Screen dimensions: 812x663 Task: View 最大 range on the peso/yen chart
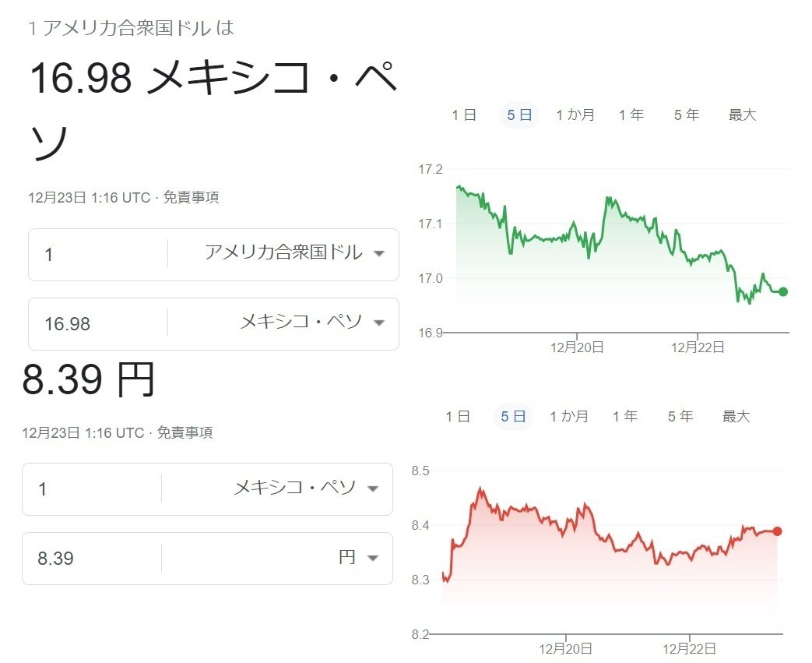(736, 416)
